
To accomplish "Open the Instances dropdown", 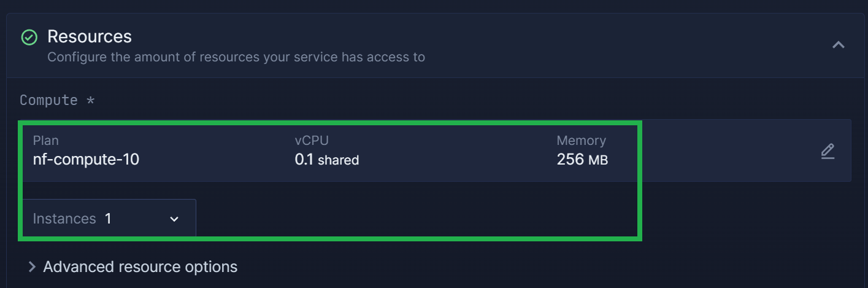I will 109,219.
